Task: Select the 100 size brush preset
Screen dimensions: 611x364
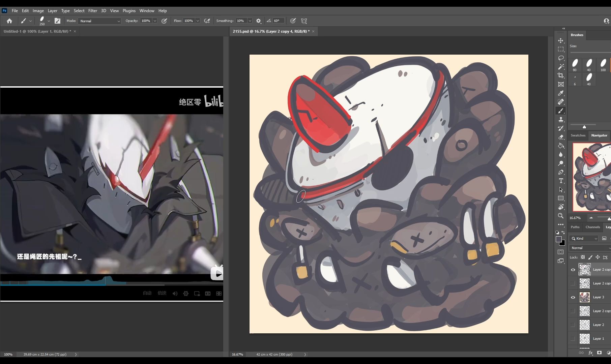Action: point(603,65)
